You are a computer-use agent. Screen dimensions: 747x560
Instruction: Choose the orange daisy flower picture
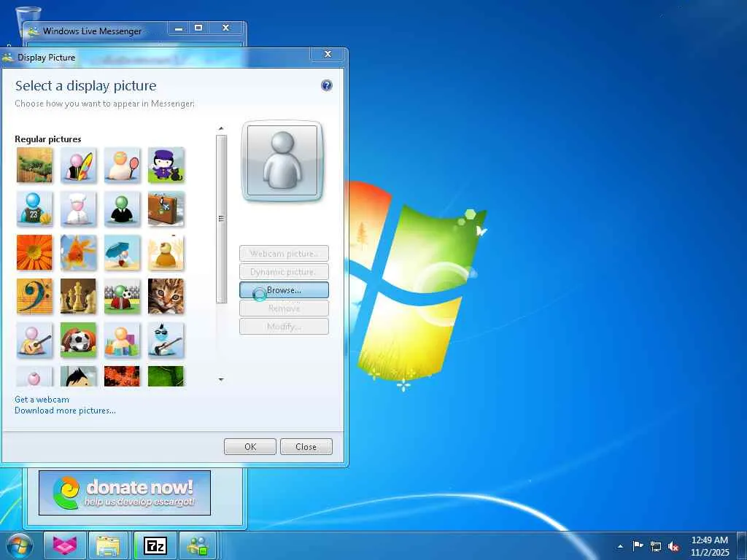(34, 252)
